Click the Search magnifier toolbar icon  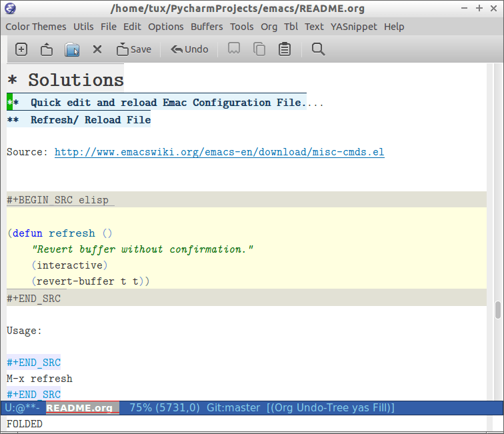[x=318, y=49]
